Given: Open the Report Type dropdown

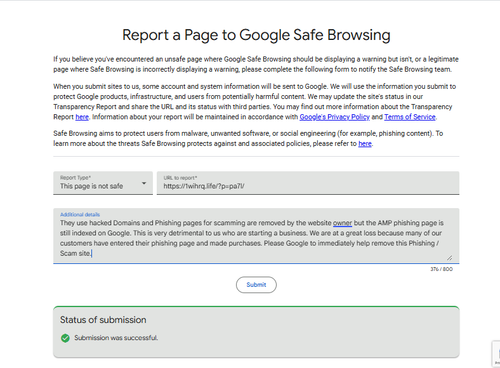Looking at the screenshot, I should click(103, 183).
